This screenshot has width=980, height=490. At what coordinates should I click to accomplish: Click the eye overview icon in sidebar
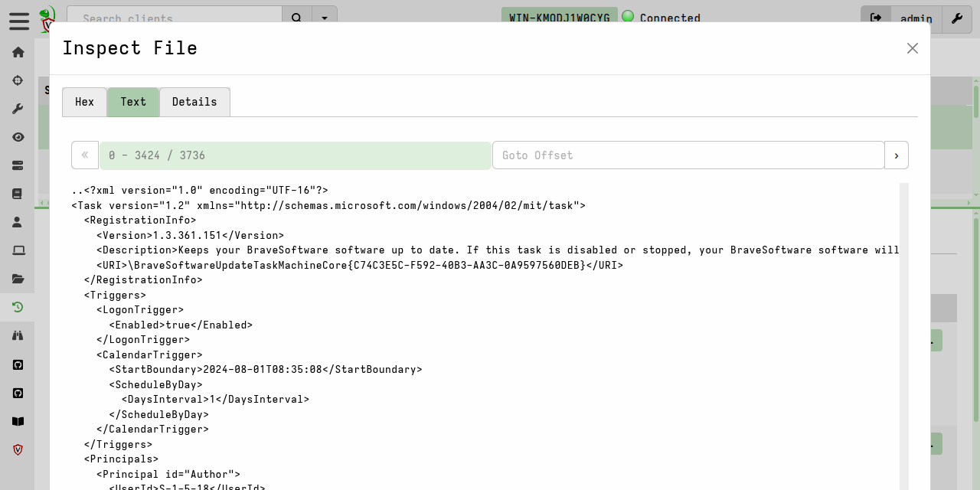[x=18, y=136]
